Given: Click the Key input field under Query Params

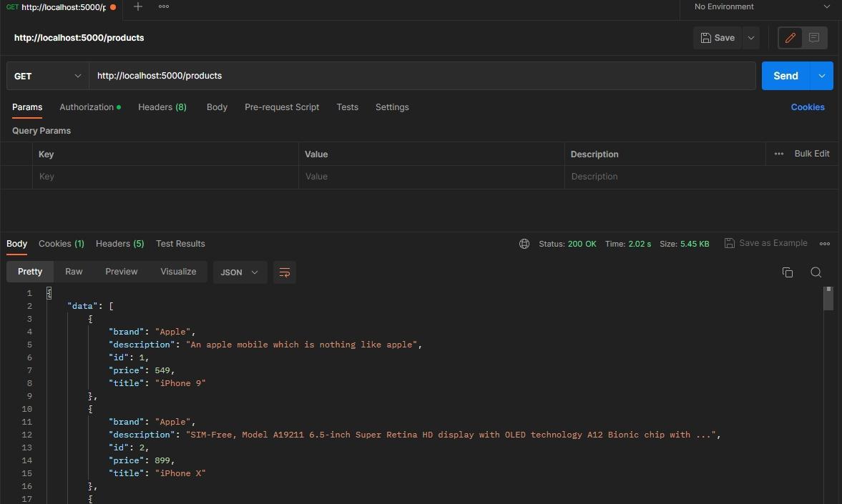Looking at the screenshot, I should pyautogui.click(x=165, y=177).
